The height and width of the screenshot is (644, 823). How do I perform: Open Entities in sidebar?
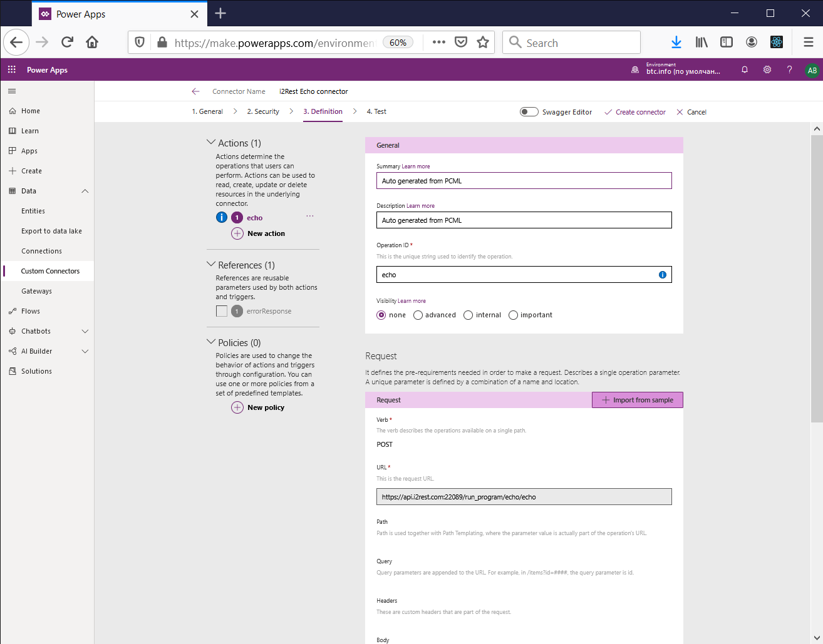[x=33, y=211]
